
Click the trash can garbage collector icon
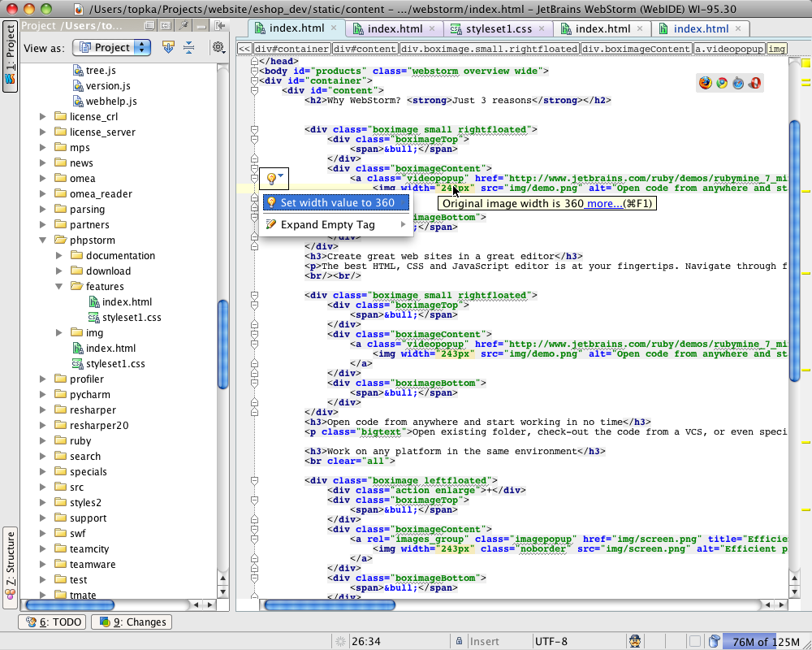tap(713, 641)
